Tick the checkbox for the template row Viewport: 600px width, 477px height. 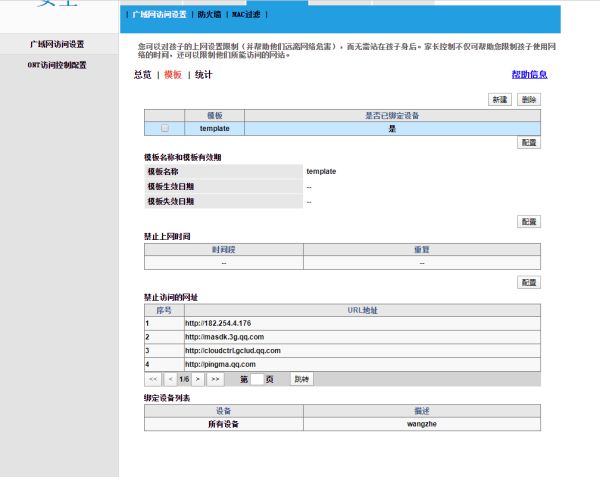(x=165, y=128)
